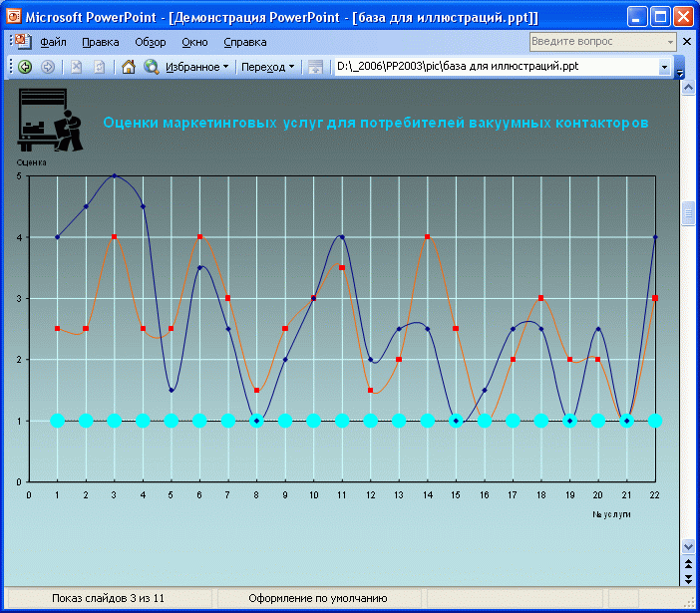This screenshot has height=613, width=700.
Task: Click the PowerPoint document icon in menu bar
Action: [x=23, y=41]
